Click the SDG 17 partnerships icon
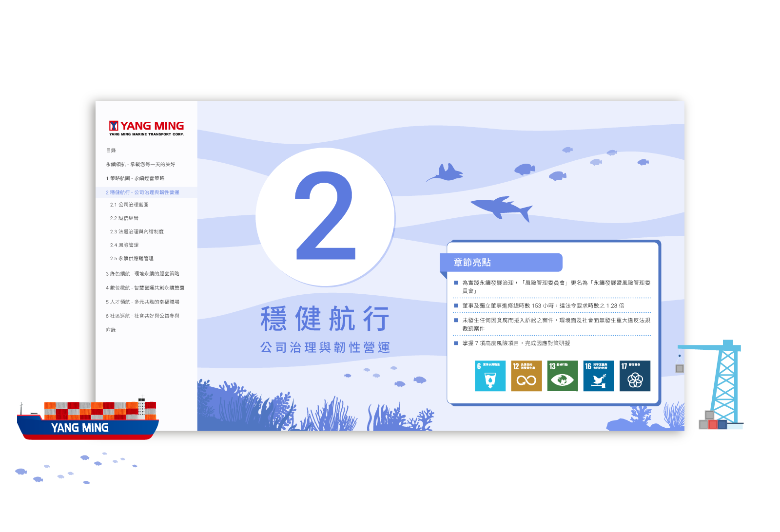 coord(635,376)
